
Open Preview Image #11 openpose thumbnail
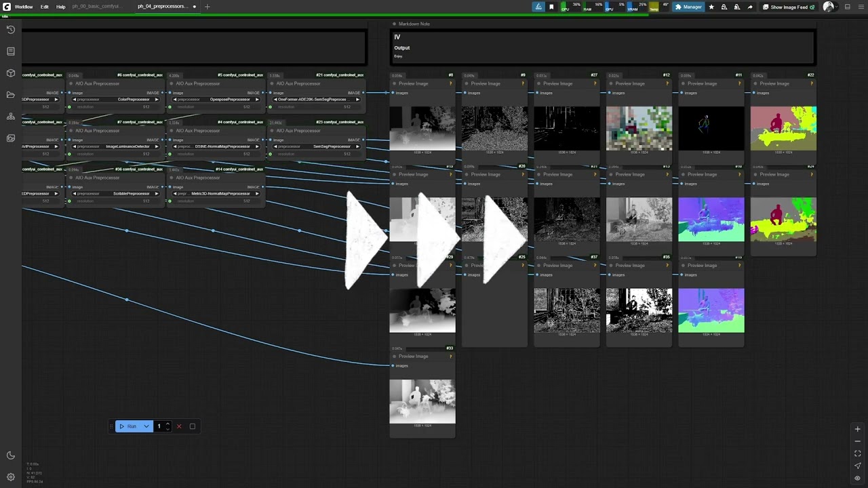click(711, 128)
